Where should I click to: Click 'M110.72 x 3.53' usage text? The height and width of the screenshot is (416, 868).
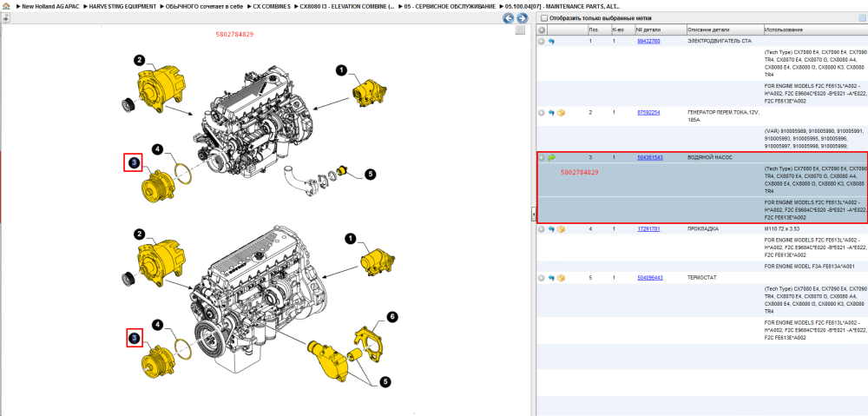tap(782, 228)
